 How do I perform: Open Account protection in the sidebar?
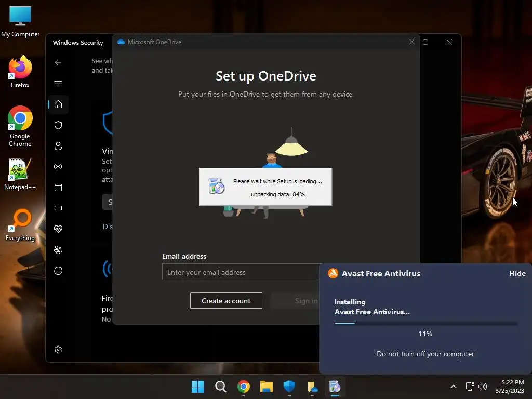(x=58, y=146)
